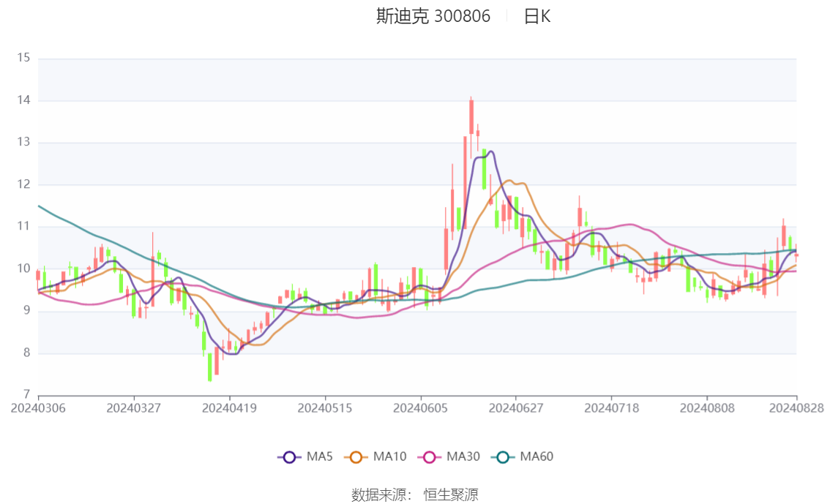830x504 pixels.
Task: Click the y-axis value 11
Action: (x=23, y=226)
